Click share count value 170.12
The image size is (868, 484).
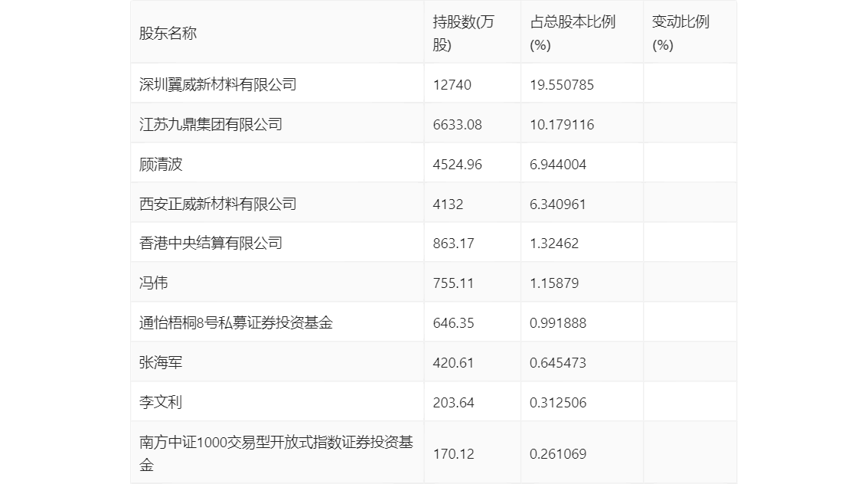coord(453,454)
